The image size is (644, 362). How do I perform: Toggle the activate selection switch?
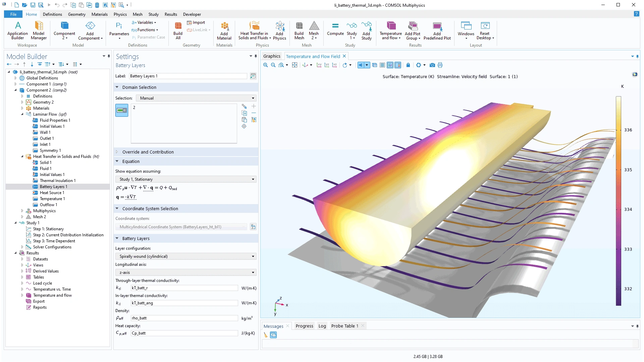tap(122, 110)
